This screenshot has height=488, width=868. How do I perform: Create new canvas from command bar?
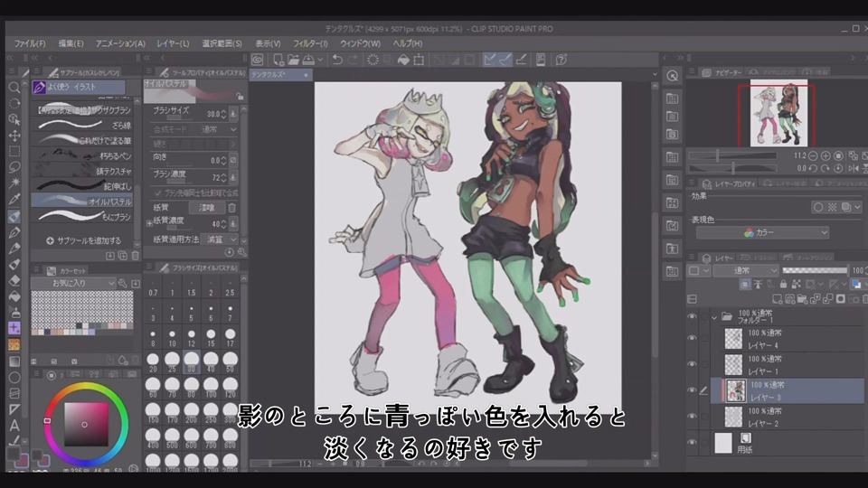278,60
